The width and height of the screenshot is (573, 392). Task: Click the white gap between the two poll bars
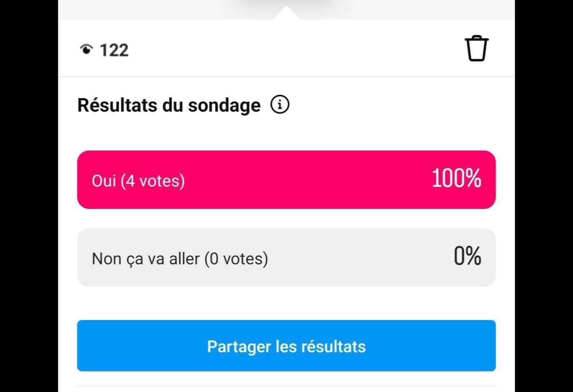tap(286, 219)
